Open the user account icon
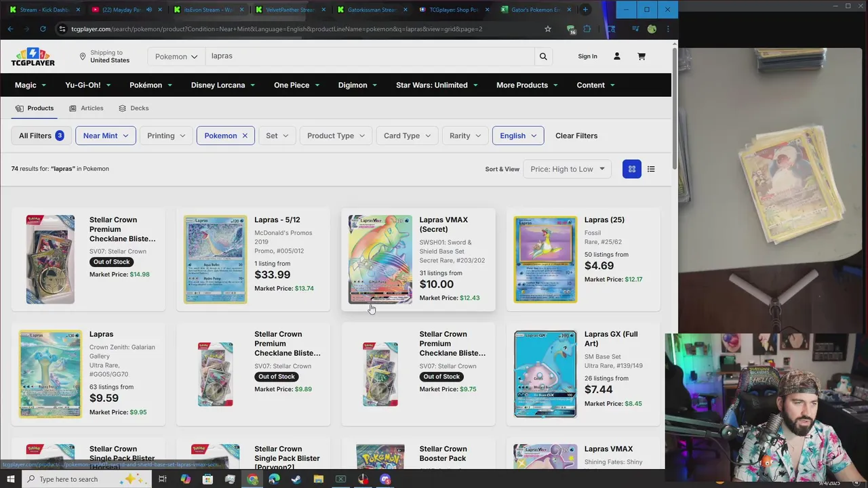 617,56
